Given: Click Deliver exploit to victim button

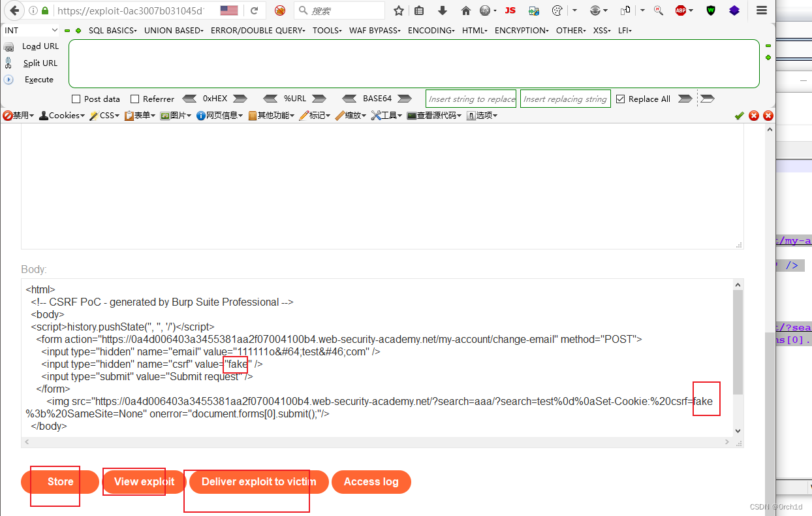Looking at the screenshot, I should click(x=258, y=482).
